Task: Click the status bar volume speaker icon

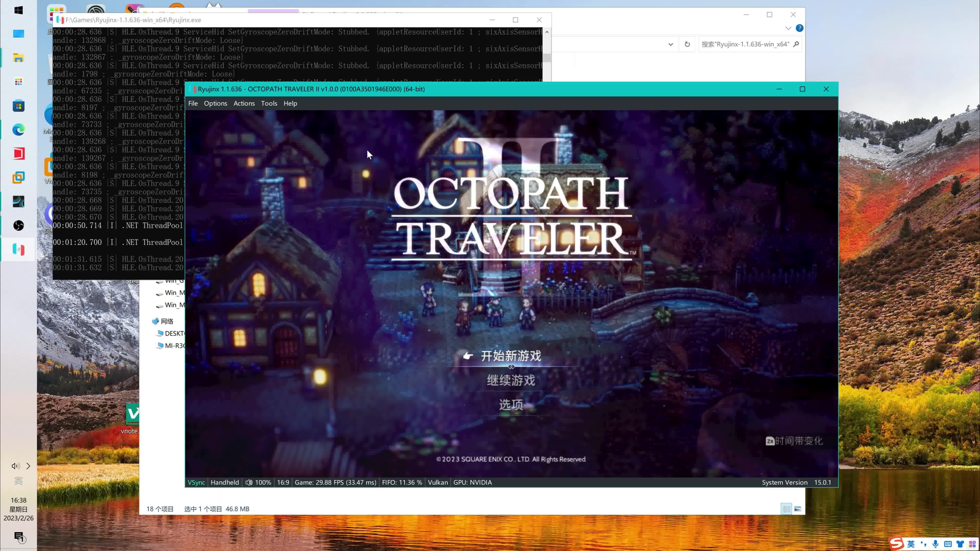Action: (x=249, y=482)
